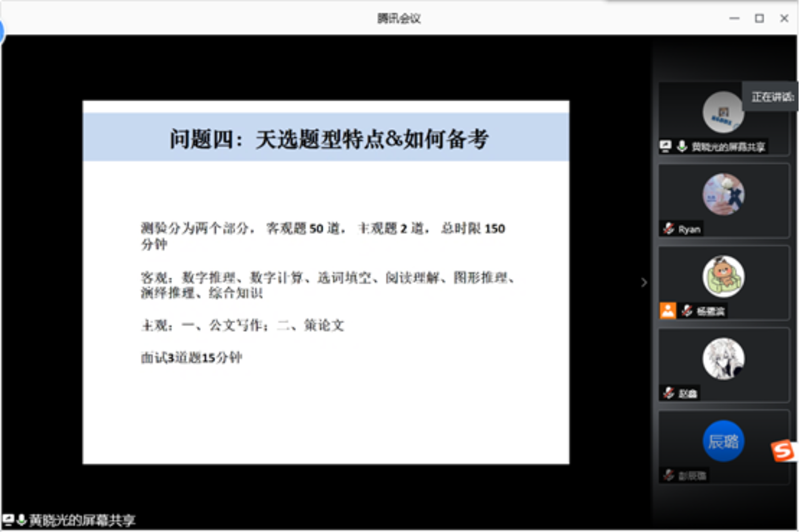This screenshot has height=532, width=799.
Task: Toggle the muted mic beside the orange host badge
Action: pos(687,311)
